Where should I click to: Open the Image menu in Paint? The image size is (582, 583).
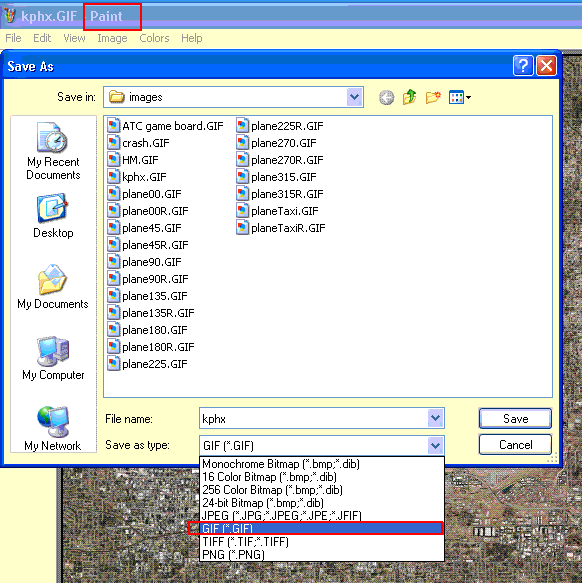(112, 38)
